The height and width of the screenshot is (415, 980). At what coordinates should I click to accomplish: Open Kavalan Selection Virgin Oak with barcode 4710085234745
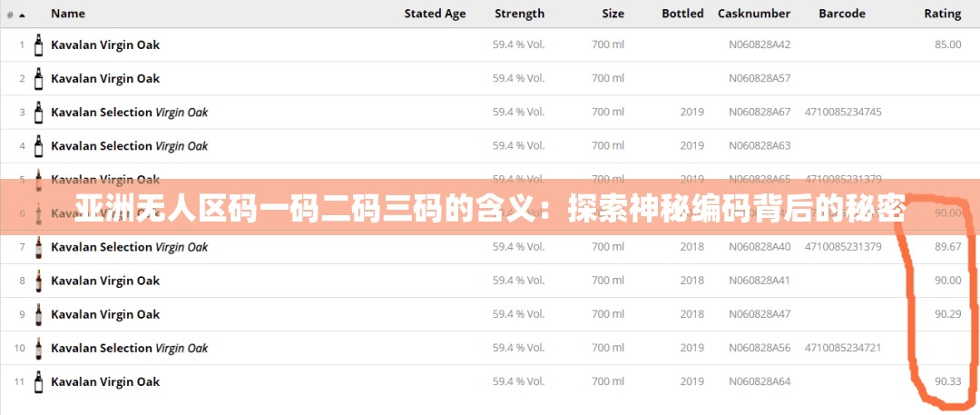coord(129,112)
